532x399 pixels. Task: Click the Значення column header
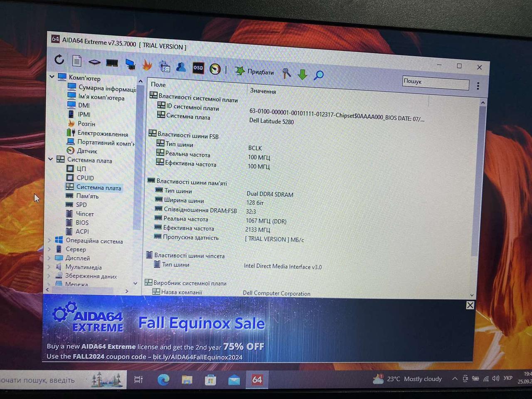point(263,91)
